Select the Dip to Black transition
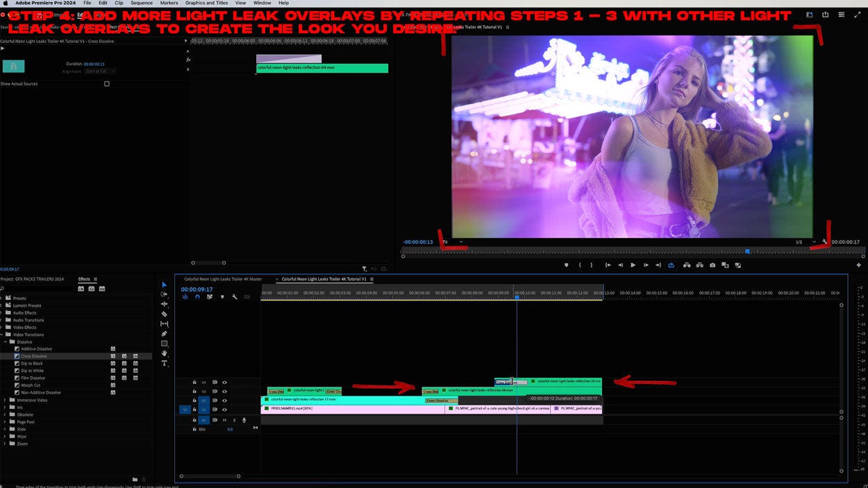The height and width of the screenshot is (488, 868). click(x=32, y=363)
